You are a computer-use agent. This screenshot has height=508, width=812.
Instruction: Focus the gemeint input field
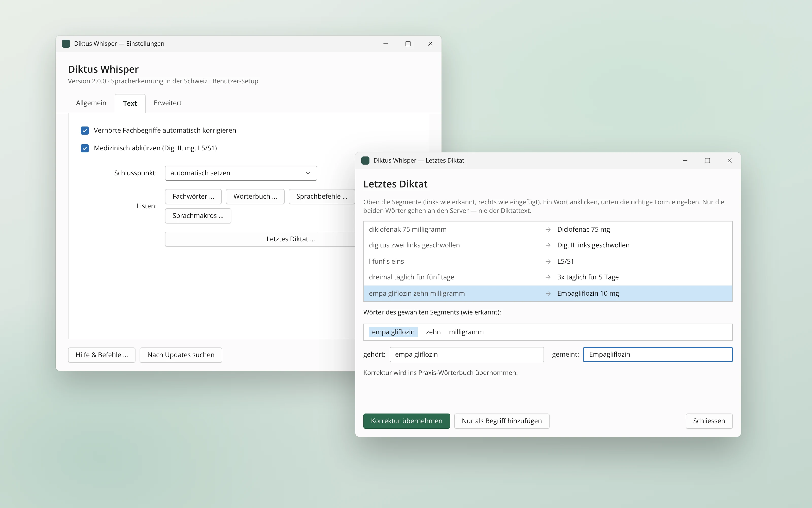click(658, 355)
